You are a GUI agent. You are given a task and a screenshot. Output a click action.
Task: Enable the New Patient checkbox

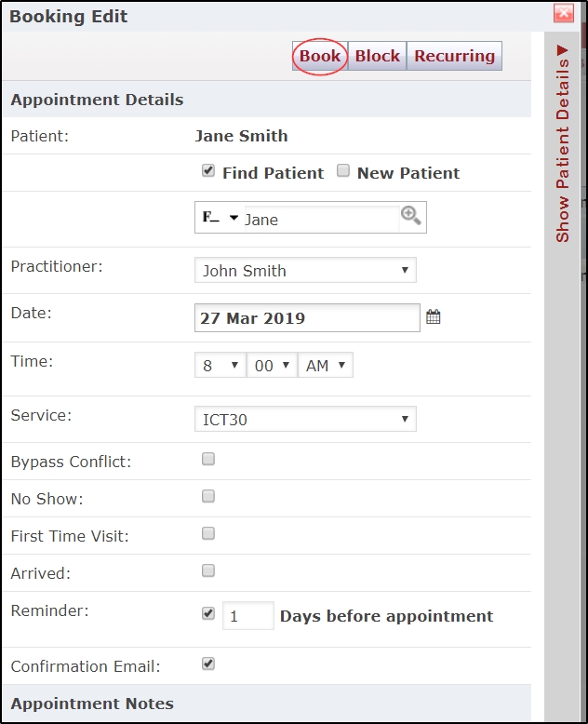(x=343, y=171)
